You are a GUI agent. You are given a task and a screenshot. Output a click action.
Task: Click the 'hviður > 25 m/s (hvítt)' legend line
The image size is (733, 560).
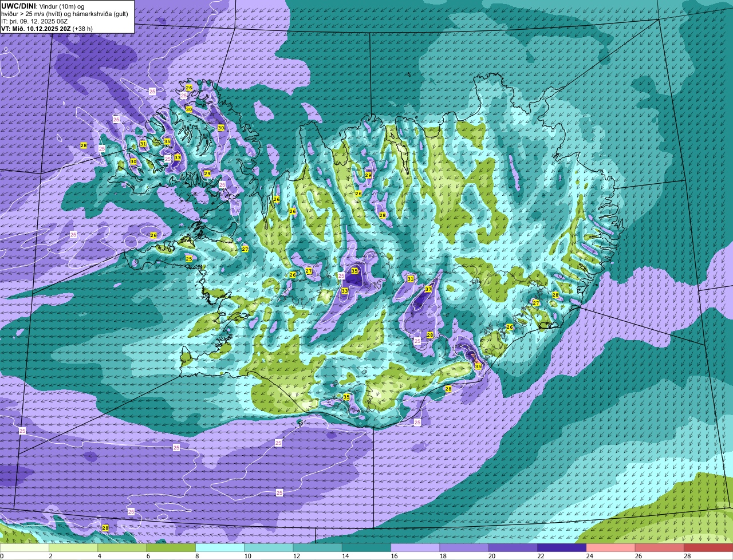pos(65,14)
